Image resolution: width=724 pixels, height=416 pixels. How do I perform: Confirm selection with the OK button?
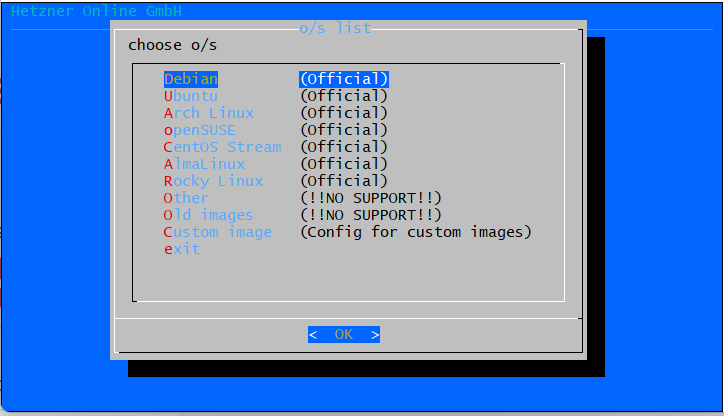(x=344, y=335)
